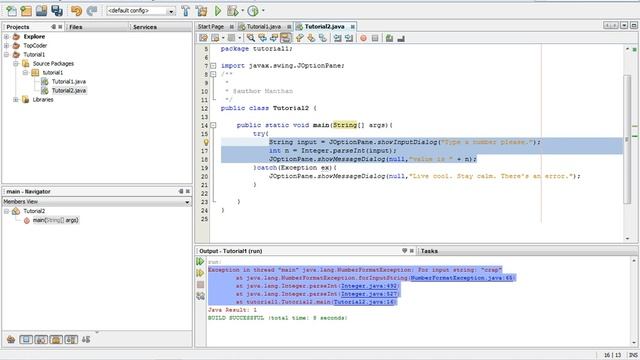Collapse code fold at line 14
The width and height of the screenshot is (640, 360).
(213, 125)
